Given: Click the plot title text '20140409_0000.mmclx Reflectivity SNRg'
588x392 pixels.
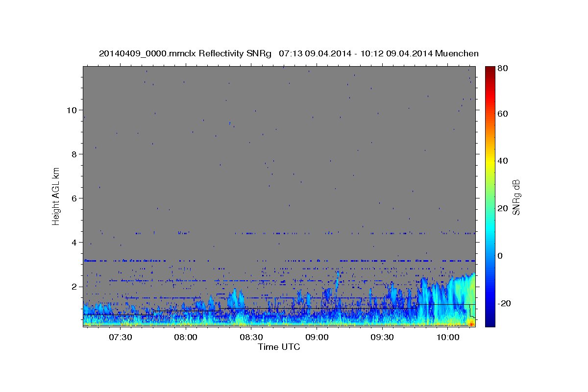Looking at the screenshot, I should pyautogui.click(x=185, y=53).
